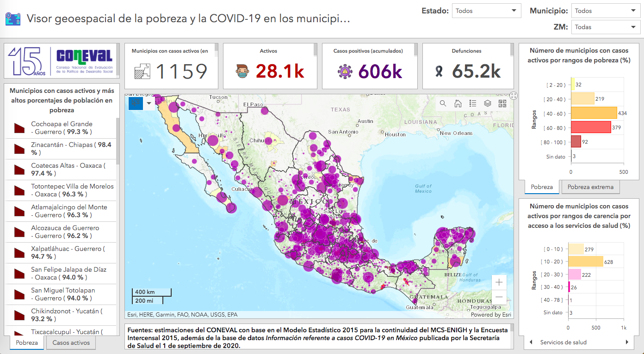Screen dimensions: 644x354
Task: Open the map search tool
Action: pos(443,104)
